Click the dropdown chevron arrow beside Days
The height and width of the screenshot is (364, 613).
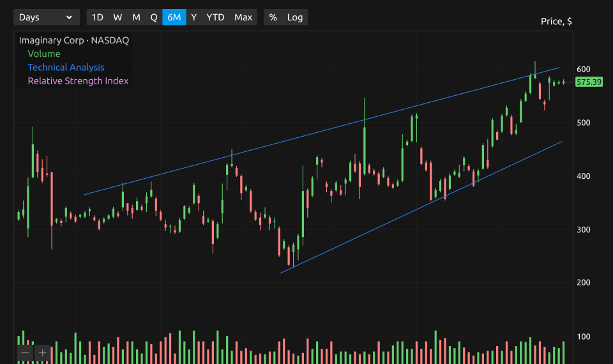(x=69, y=17)
